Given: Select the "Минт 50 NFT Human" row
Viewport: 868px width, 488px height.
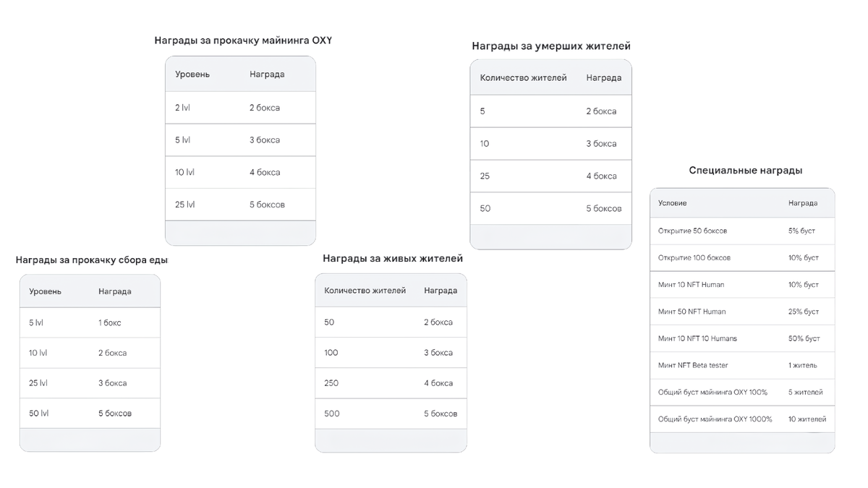Looking at the screenshot, I should click(742, 312).
